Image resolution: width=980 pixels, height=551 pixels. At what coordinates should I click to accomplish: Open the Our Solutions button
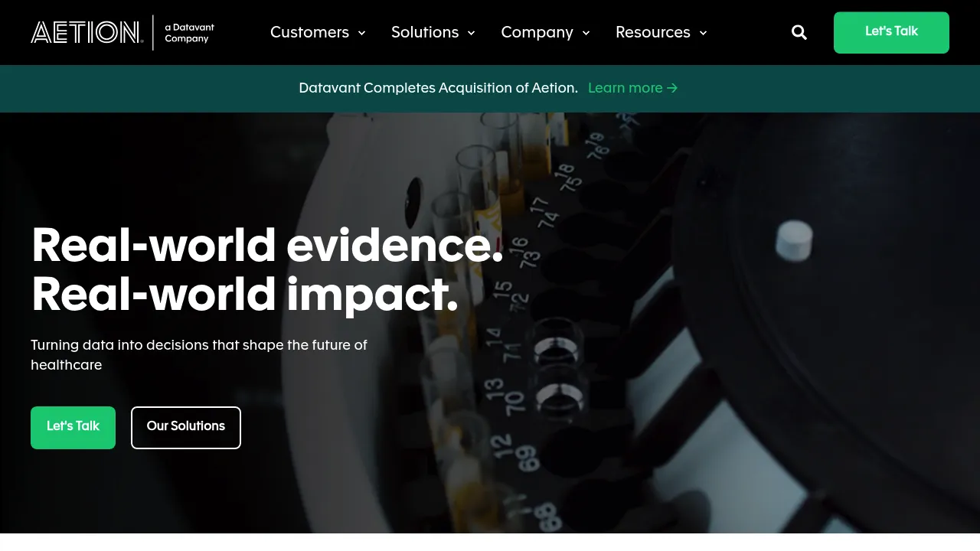[186, 427]
